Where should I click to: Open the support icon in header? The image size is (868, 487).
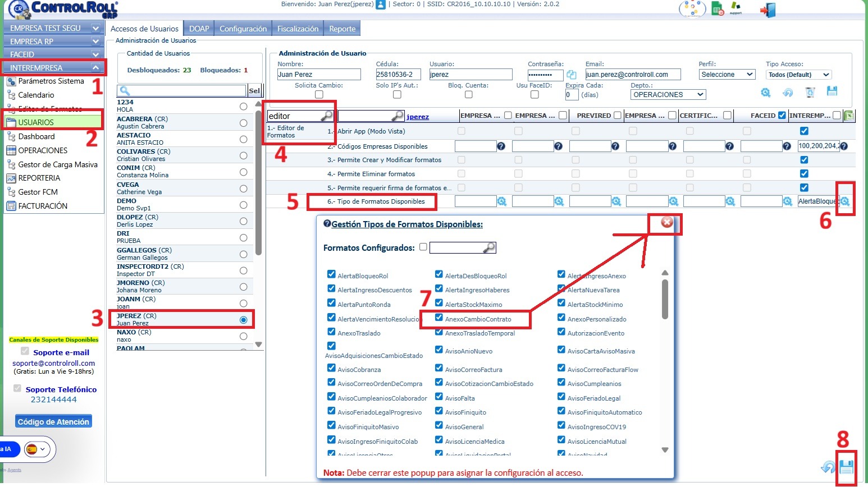point(735,8)
